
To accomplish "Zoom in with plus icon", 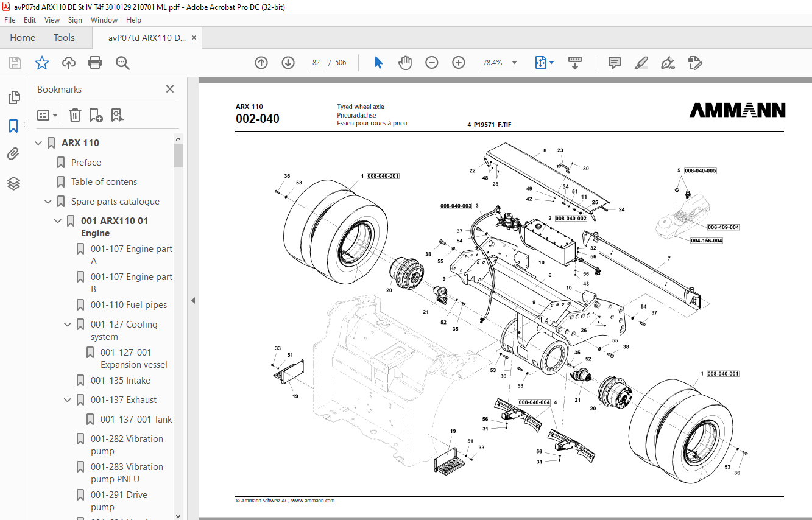I will [459, 63].
